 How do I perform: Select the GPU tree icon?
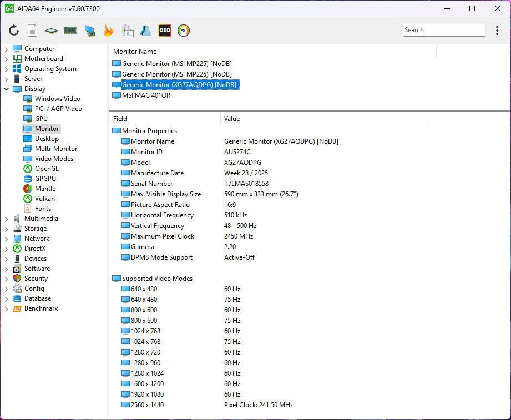[28, 119]
